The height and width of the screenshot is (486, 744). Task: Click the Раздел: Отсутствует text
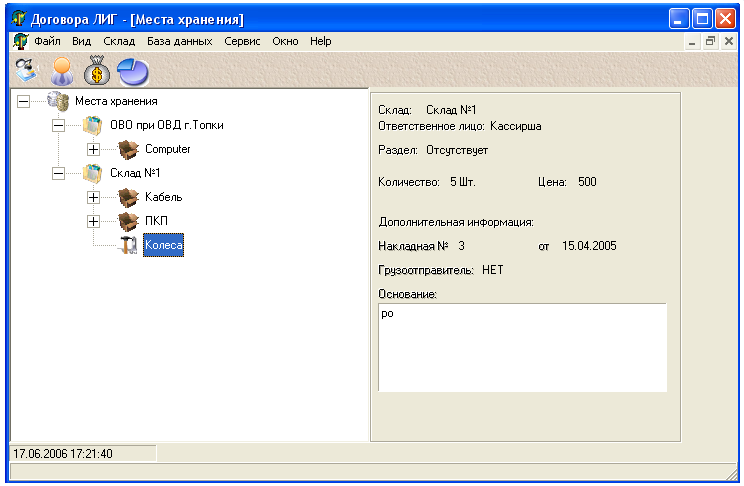pyautogui.click(x=433, y=150)
